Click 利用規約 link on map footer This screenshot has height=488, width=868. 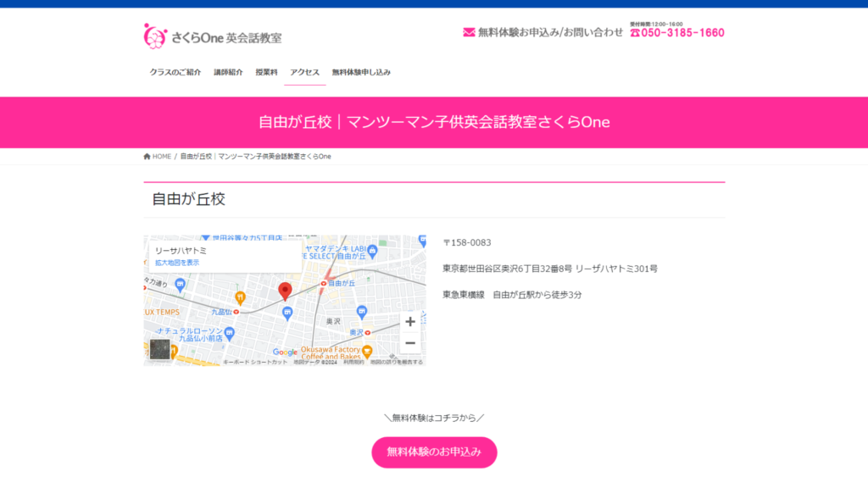click(353, 363)
